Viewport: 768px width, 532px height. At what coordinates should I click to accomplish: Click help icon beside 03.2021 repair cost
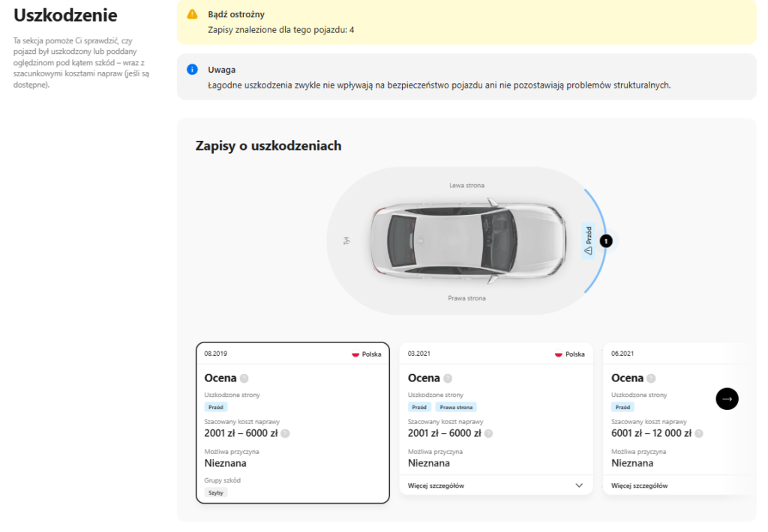coord(489,433)
